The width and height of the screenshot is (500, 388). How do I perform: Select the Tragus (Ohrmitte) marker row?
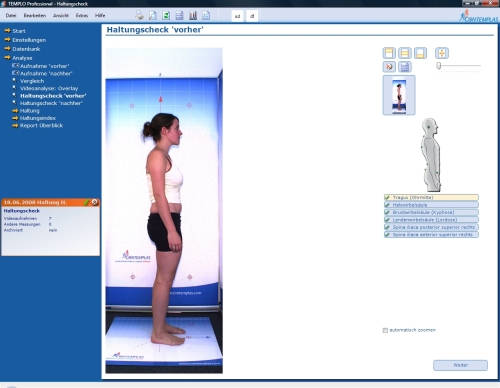pyautogui.click(x=431, y=197)
